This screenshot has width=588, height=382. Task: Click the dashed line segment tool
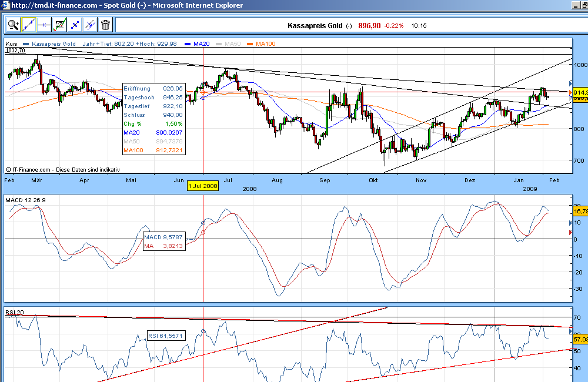click(74, 25)
